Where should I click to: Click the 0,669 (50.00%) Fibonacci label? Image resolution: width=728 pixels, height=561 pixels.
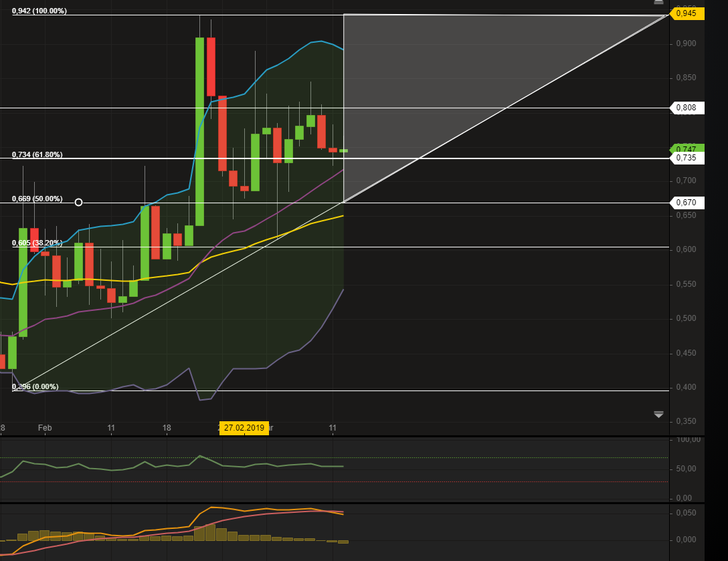37,199
